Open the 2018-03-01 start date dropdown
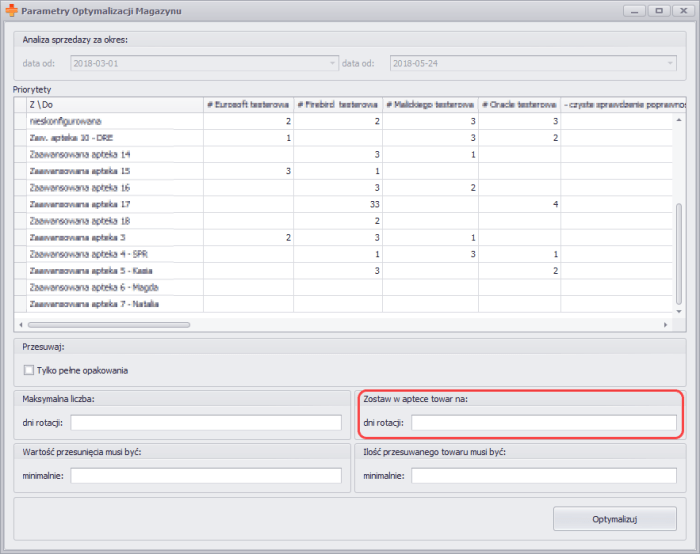This screenshot has width=700, height=554. click(x=332, y=63)
